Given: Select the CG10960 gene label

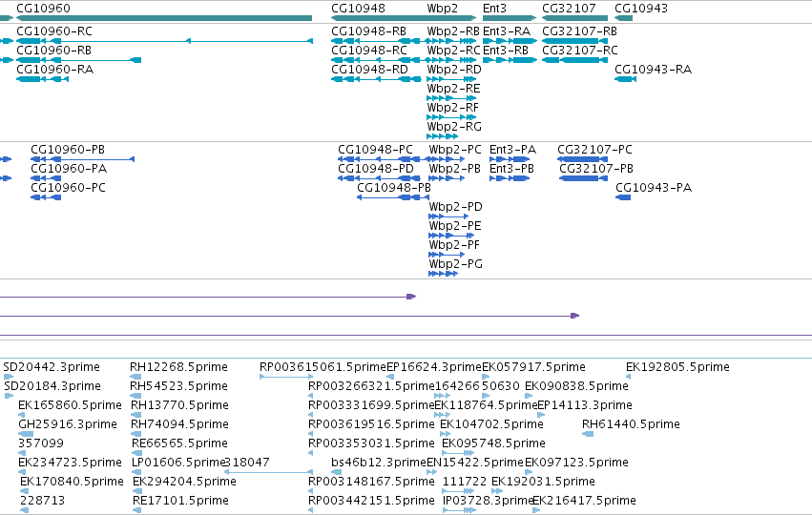Looking at the screenshot, I should tap(44, 9).
